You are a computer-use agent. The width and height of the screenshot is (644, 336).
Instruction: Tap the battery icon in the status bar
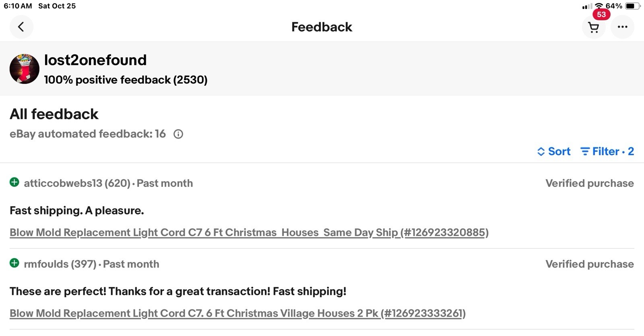[632, 6]
